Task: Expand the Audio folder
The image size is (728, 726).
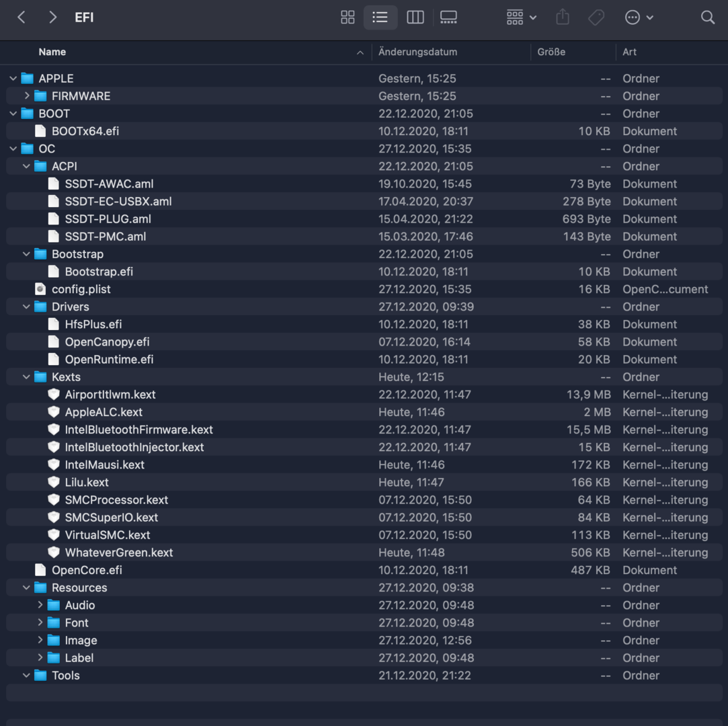Action: pos(40,605)
